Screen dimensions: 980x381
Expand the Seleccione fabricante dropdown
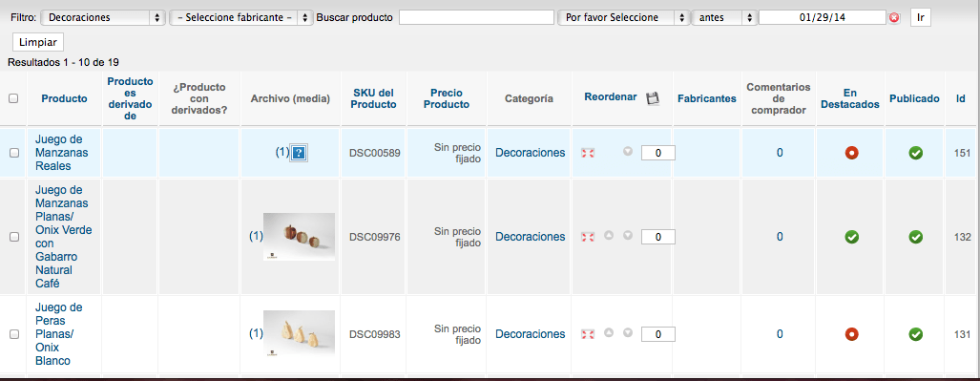coord(241,17)
